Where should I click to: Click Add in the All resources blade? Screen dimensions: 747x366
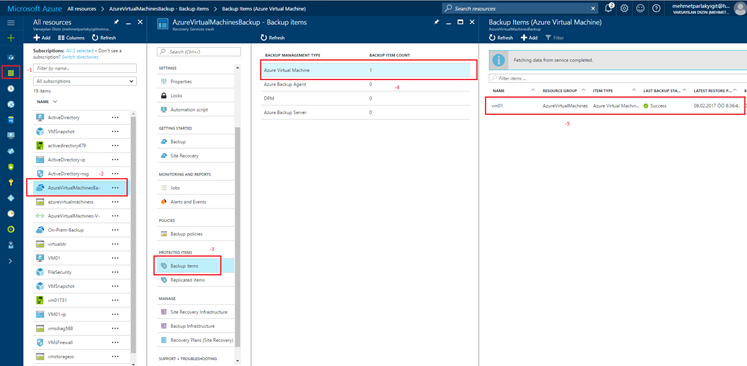coord(42,38)
